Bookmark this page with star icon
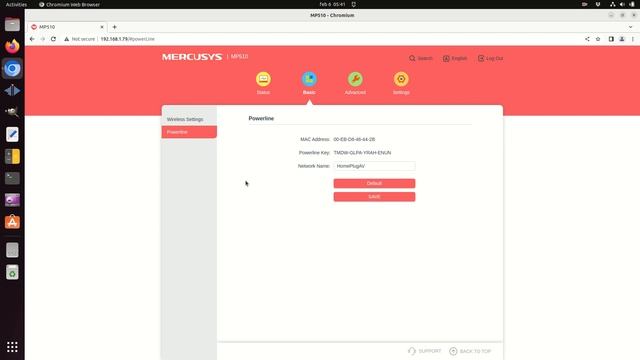 tap(598, 39)
